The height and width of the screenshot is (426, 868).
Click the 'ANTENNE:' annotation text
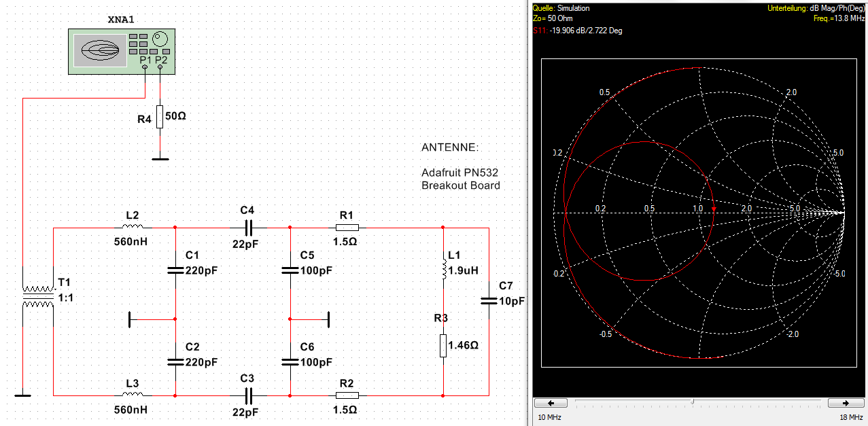click(450, 147)
